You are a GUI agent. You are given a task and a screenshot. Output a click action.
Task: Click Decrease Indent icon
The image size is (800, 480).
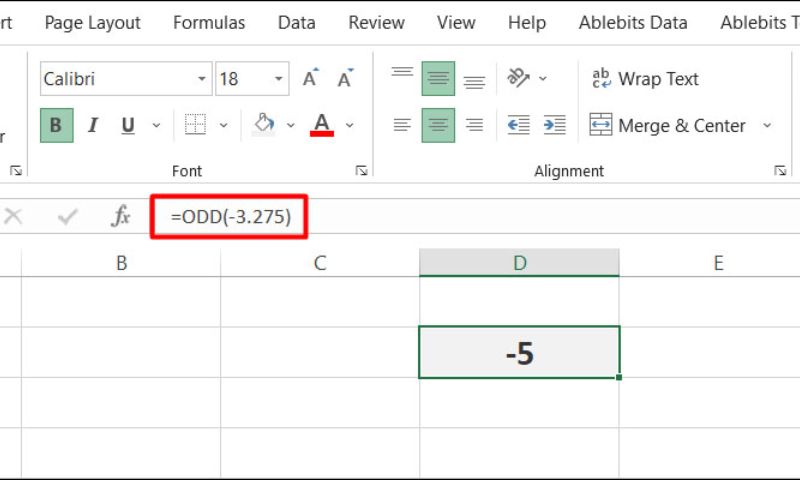coord(518,125)
